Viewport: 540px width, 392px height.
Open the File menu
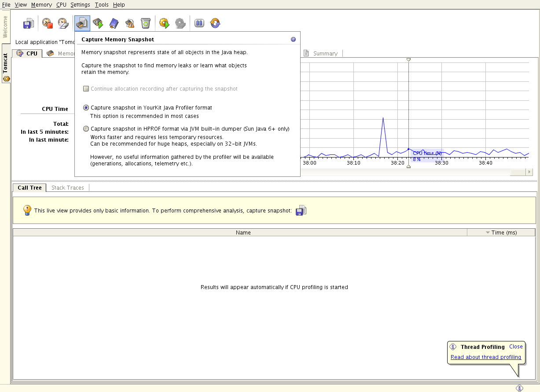[x=6, y=5]
